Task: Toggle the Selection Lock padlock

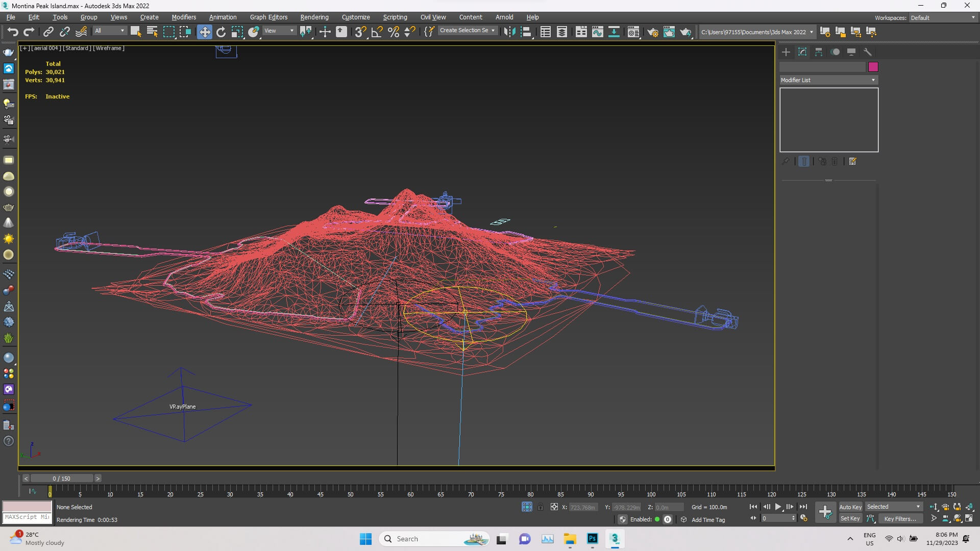Action: pyautogui.click(x=541, y=507)
